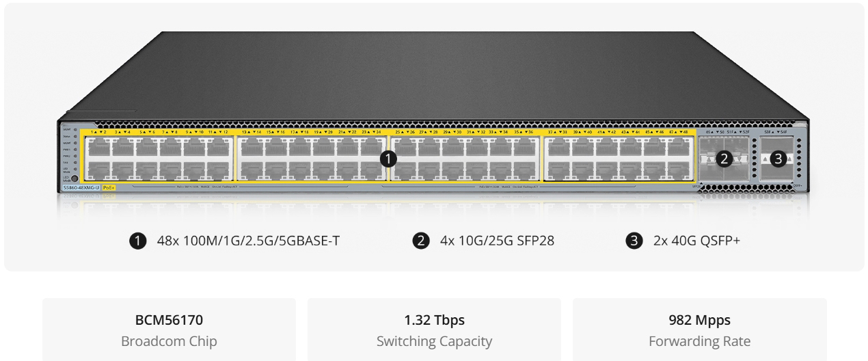Select the RJ45 port group for ports 13-24
The width and height of the screenshot is (868, 361).
pyautogui.click(x=310, y=159)
